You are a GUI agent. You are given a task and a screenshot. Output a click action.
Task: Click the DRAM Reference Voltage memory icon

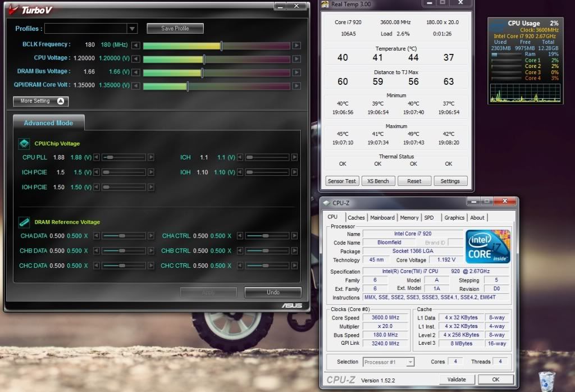tap(24, 222)
